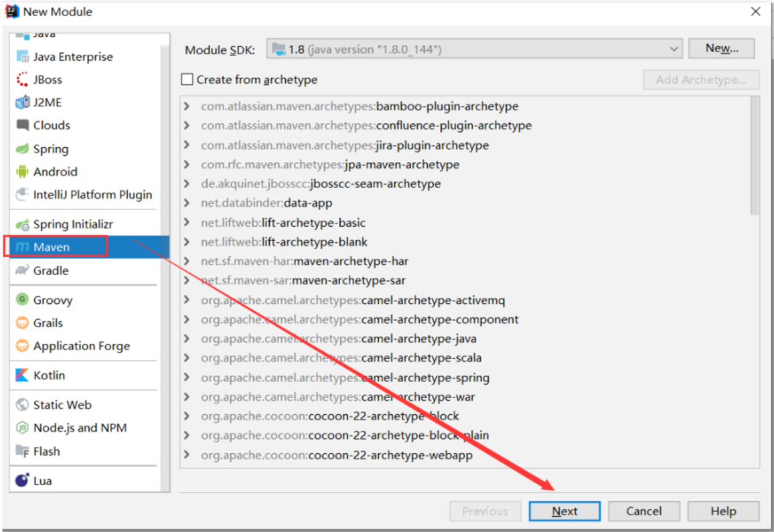Click the Next button
The height and width of the screenshot is (532, 774).
(x=564, y=511)
